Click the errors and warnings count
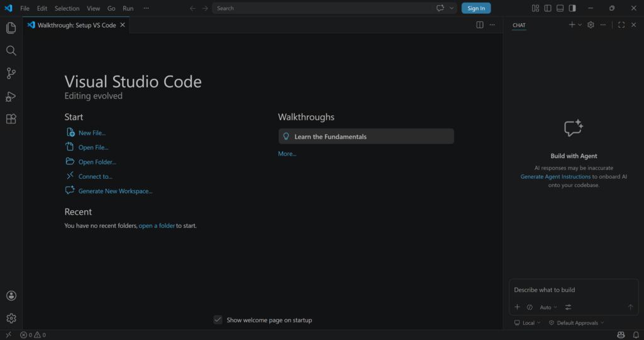The height and width of the screenshot is (340, 644). [x=33, y=335]
